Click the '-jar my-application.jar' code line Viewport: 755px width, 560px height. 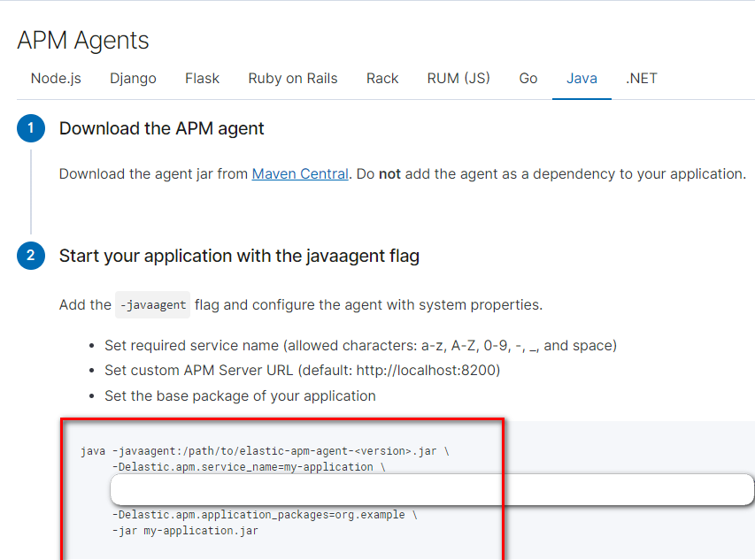pos(185,531)
